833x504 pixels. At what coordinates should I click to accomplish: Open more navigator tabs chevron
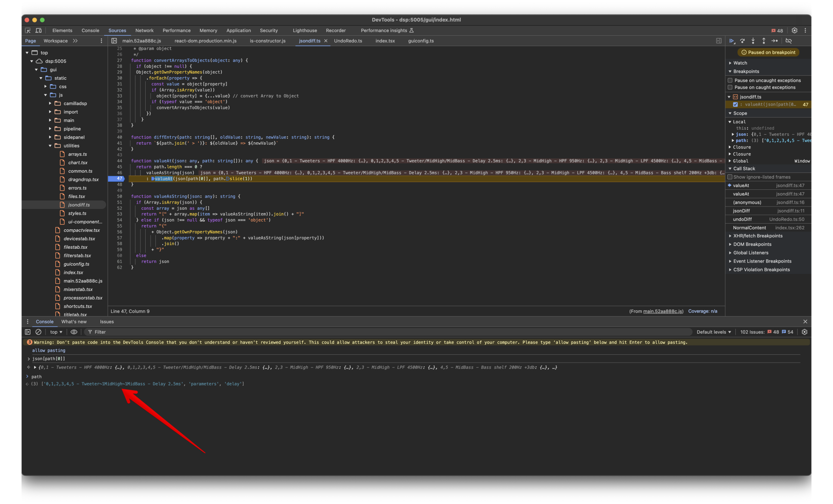coord(75,41)
